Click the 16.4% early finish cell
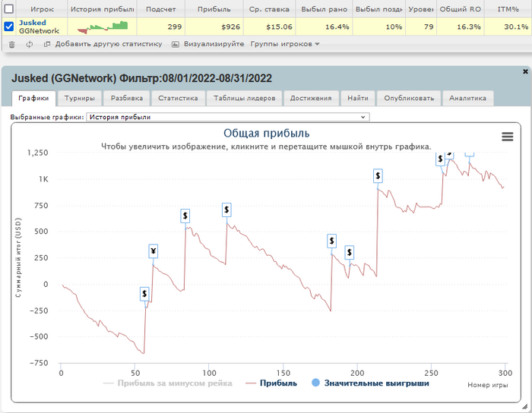532x413 pixels. point(324,27)
